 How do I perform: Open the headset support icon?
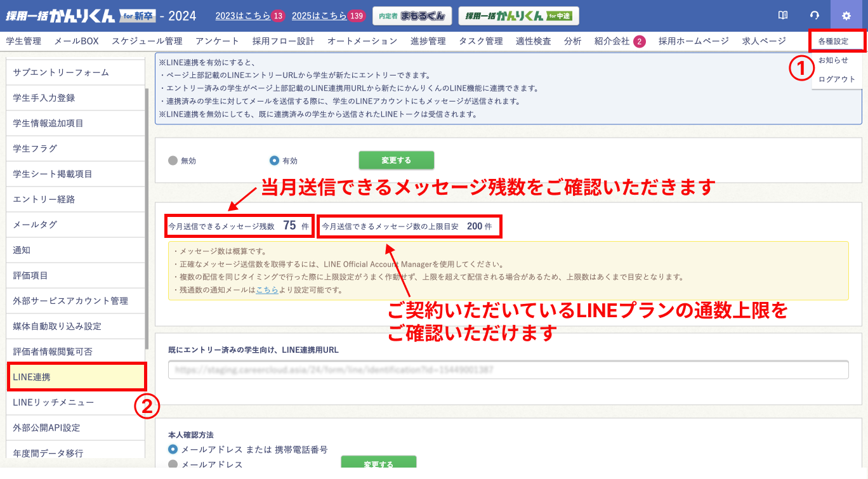tap(815, 16)
